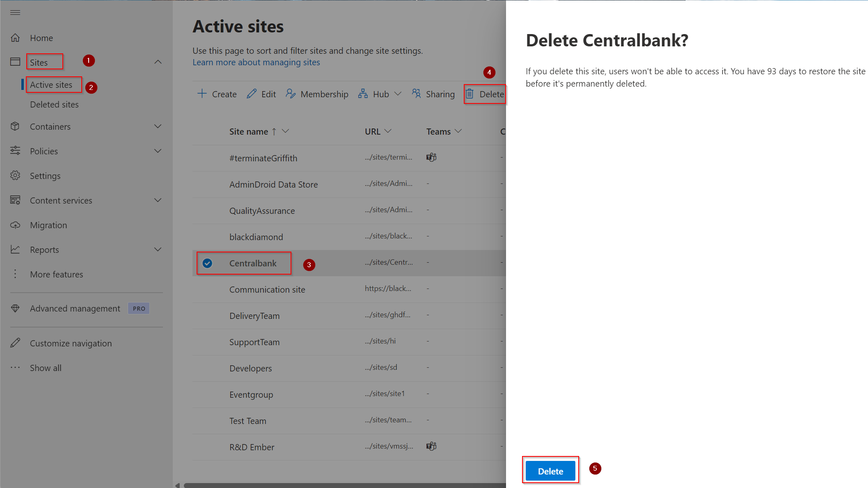Open the Site name column sort dropdown
The height and width of the screenshot is (488, 868).
click(286, 131)
